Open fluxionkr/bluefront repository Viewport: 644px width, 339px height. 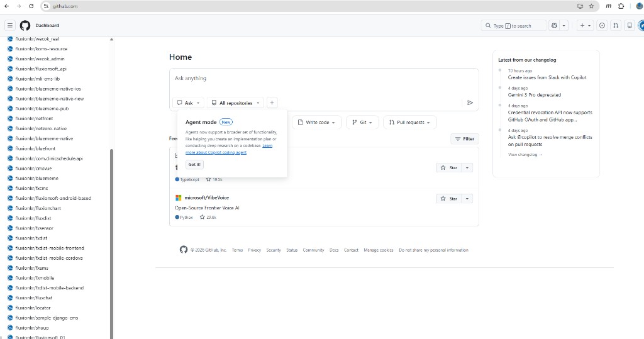point(35,148)
